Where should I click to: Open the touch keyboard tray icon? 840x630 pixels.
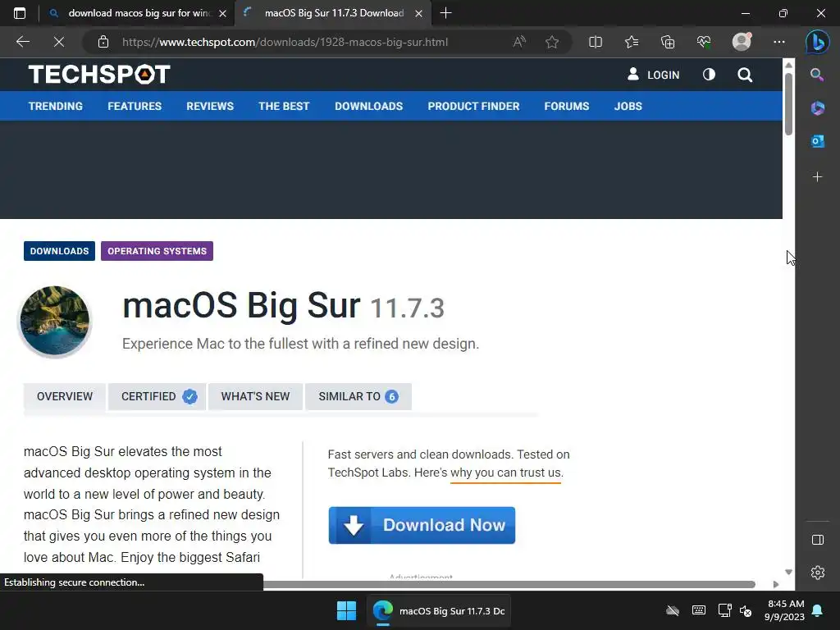tap(699, 610)
